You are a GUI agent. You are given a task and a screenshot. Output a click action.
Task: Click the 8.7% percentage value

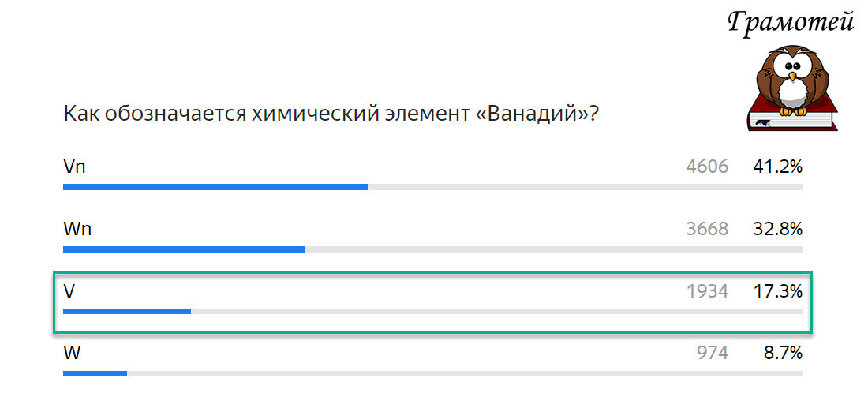click(x=783, y=354)
